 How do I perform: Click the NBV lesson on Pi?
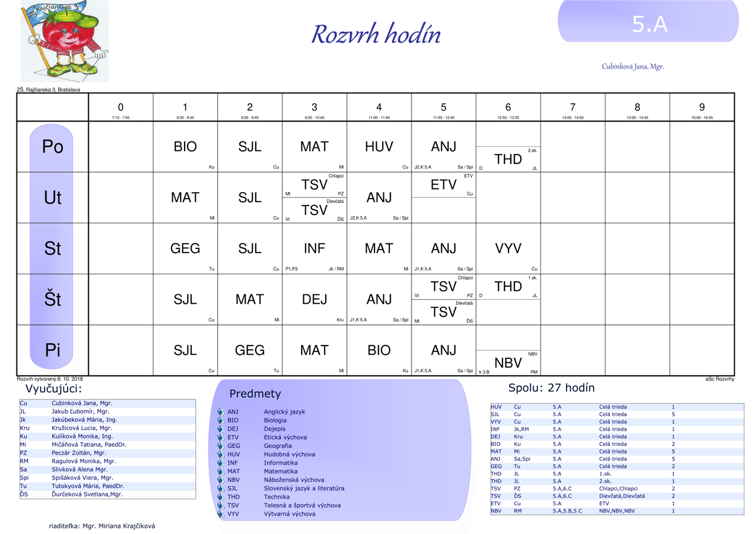click(x=508, y=363)
